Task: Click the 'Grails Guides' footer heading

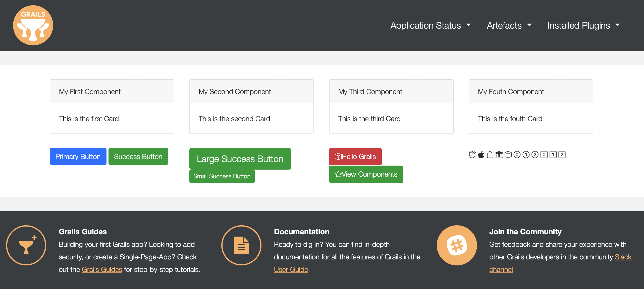Action: (83, 232)
